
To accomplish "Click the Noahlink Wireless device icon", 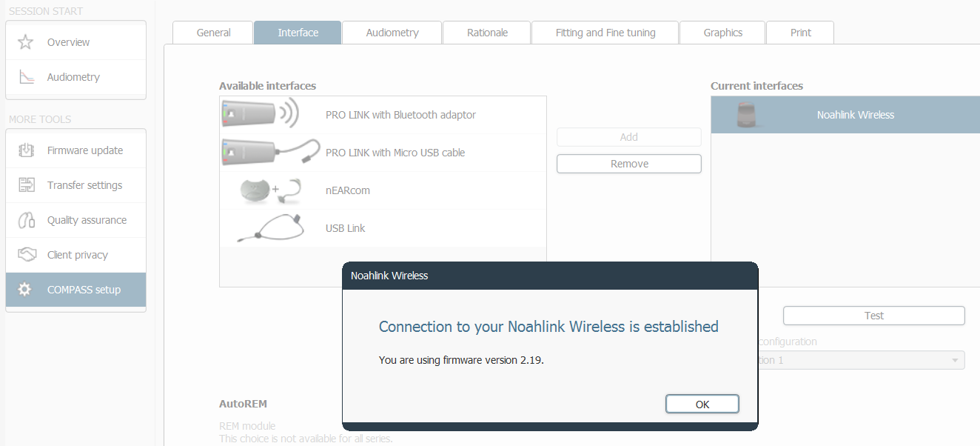I will click(748, 115).
